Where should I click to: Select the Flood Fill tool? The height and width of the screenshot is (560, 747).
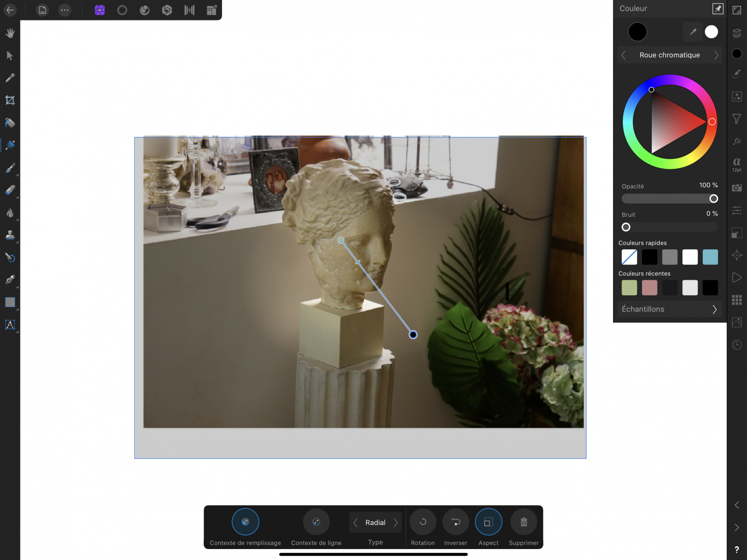[x=10, y=123]
